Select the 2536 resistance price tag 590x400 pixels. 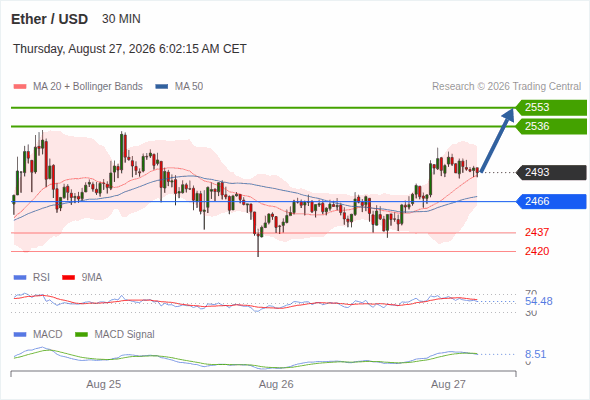click(x=551, y=126)
